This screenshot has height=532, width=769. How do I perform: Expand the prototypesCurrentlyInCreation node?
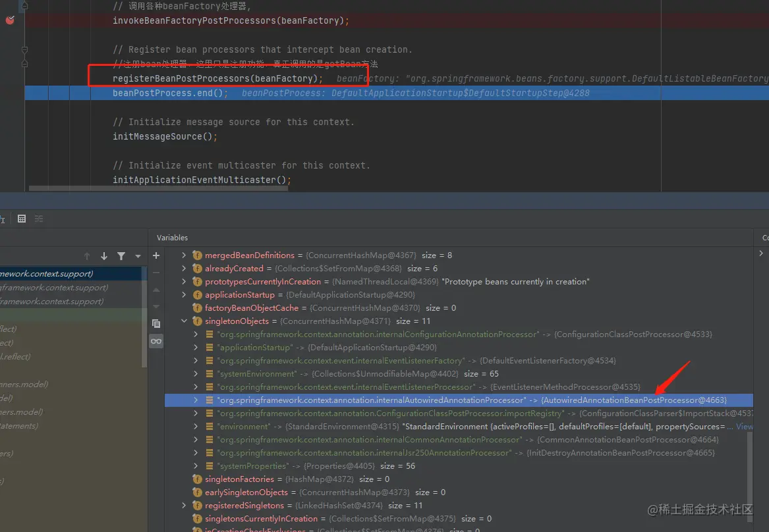pyautogui.click(x=183, y=281)
